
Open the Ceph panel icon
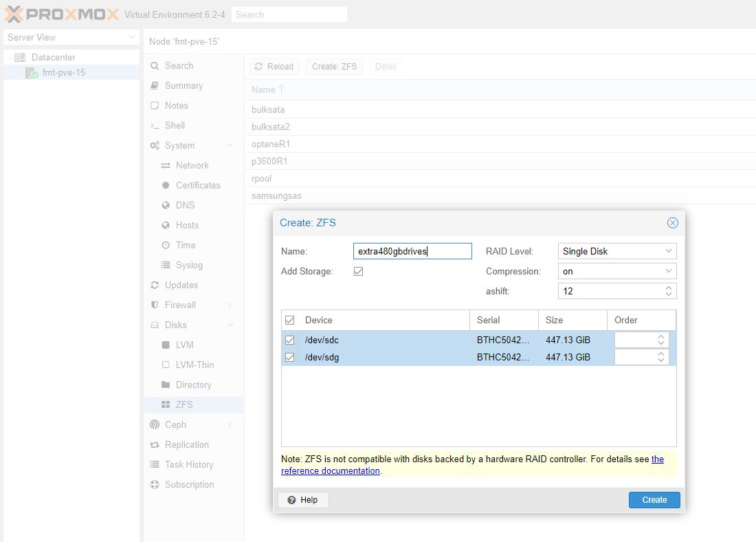tap(154, 424)
